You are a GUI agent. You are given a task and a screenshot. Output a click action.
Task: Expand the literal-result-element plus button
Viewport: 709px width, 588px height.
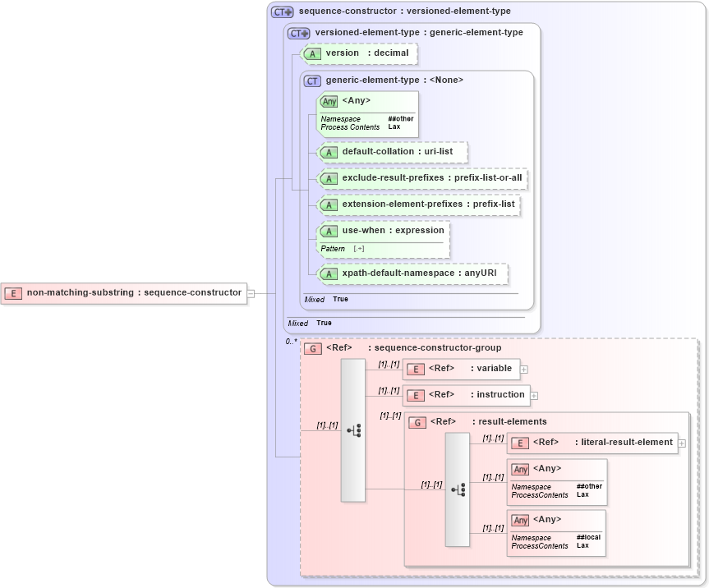click(682, 443)
